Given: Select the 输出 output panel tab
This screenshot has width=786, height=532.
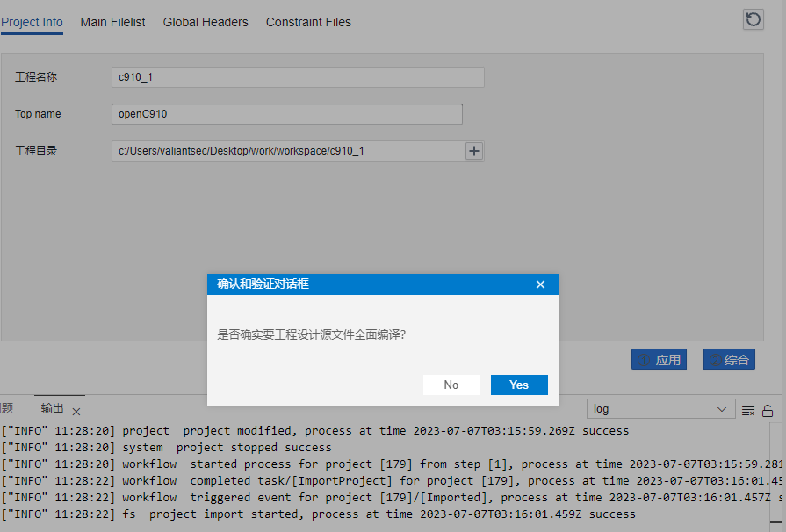Looking at the screenshot, I should point(53,408).
